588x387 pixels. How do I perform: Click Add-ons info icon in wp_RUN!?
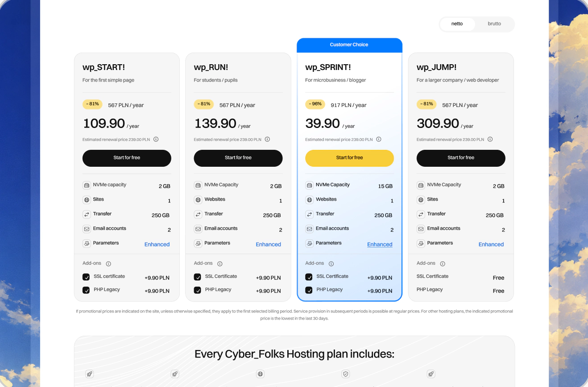(220, 263)
